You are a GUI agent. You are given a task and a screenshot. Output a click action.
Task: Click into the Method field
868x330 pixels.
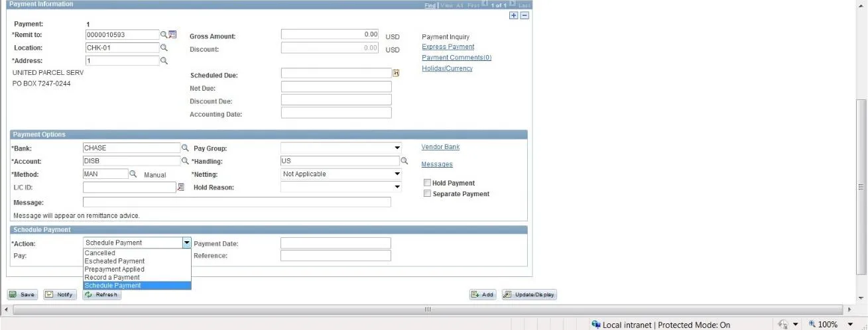[105, 174]
